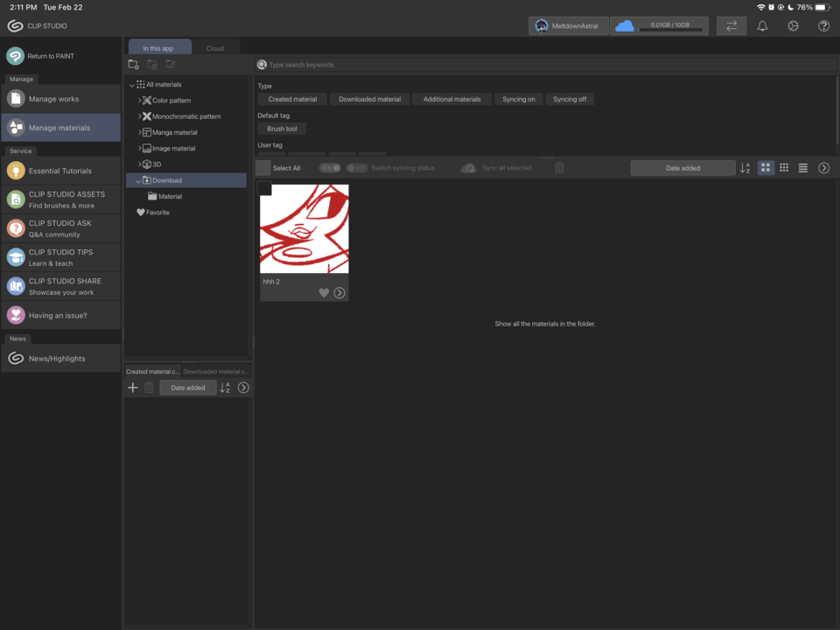
Task: Toggle the Select All checkbox
Action: point(262,167)
